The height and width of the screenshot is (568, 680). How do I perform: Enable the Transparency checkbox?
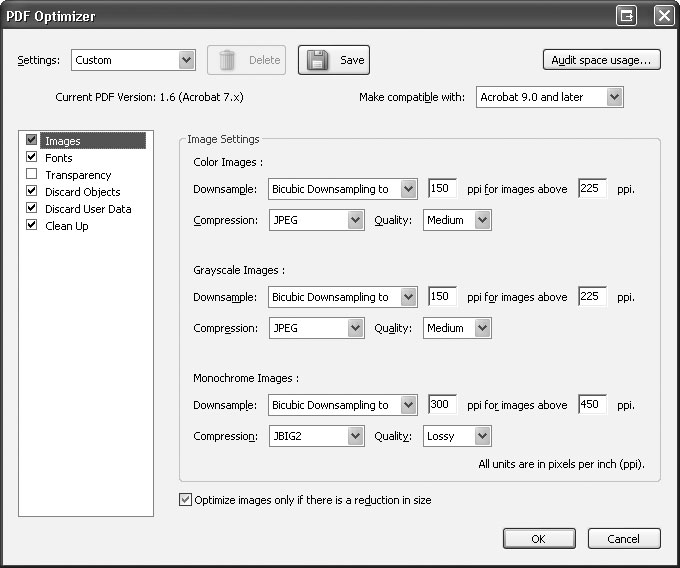32,175
